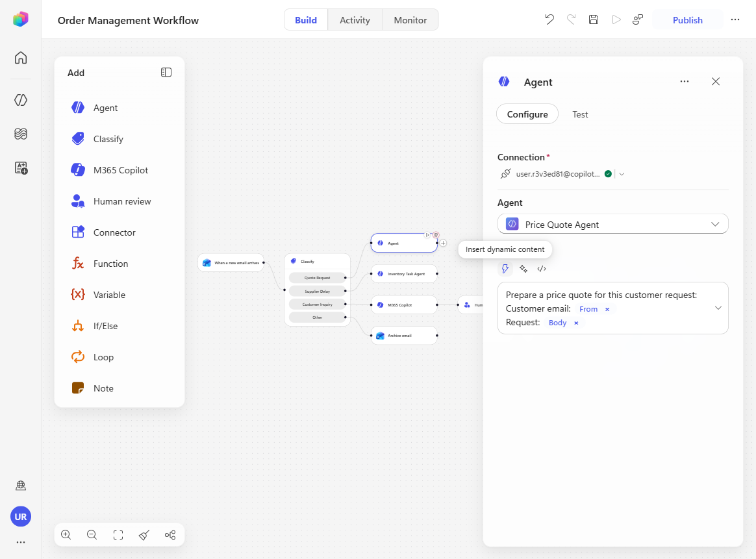Open Agent panel more options ellipsis
This screenshot has width=756, height=559.
click(x=684, y=81)
